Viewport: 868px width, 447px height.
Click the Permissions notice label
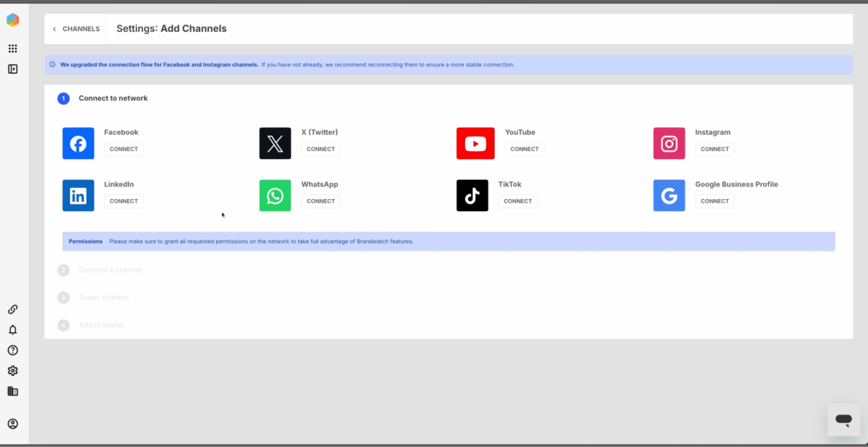pos(86,241)
